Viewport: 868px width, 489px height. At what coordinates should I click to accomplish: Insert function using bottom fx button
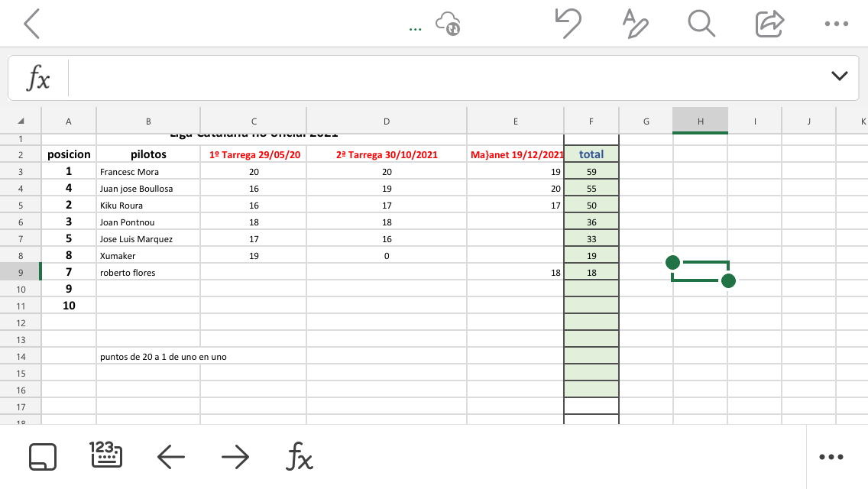click(300, 457)
